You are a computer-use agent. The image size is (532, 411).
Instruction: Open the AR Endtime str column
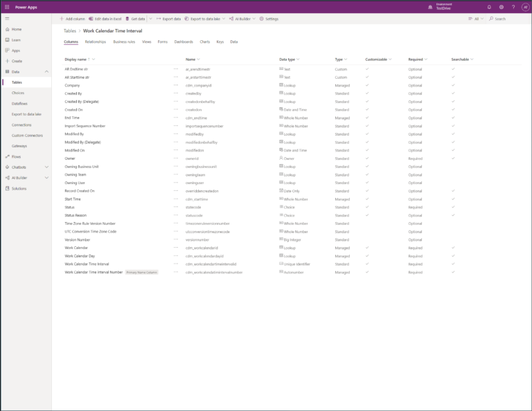[x=76, y=69]
